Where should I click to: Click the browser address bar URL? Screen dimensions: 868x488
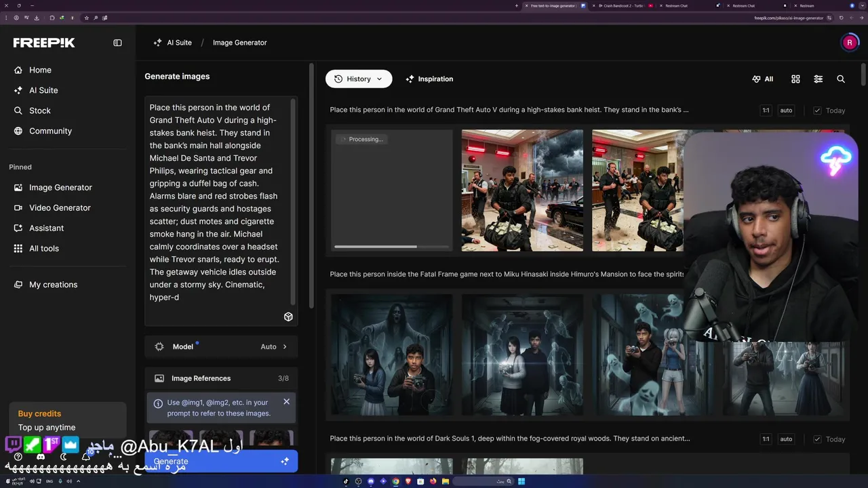pos(789,18)
